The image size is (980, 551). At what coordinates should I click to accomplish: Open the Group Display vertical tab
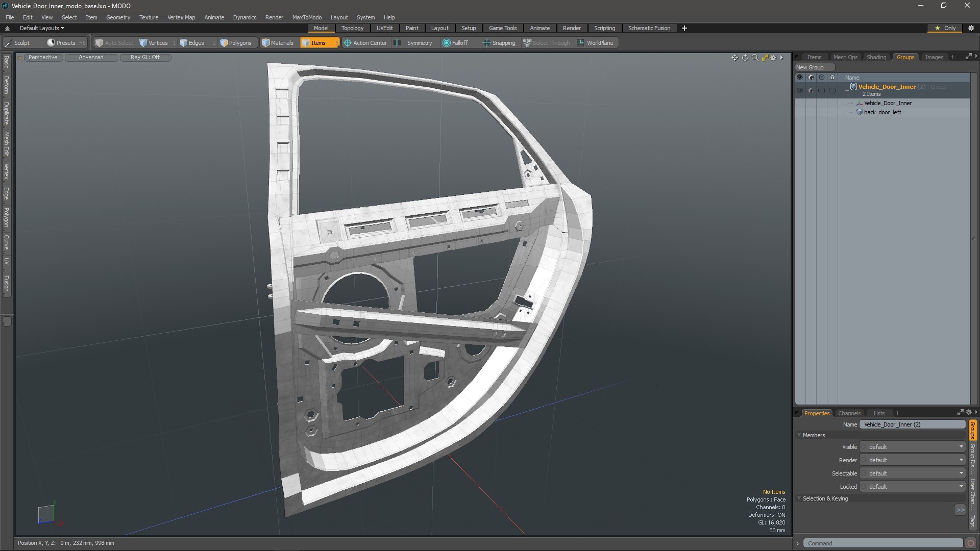973,458
